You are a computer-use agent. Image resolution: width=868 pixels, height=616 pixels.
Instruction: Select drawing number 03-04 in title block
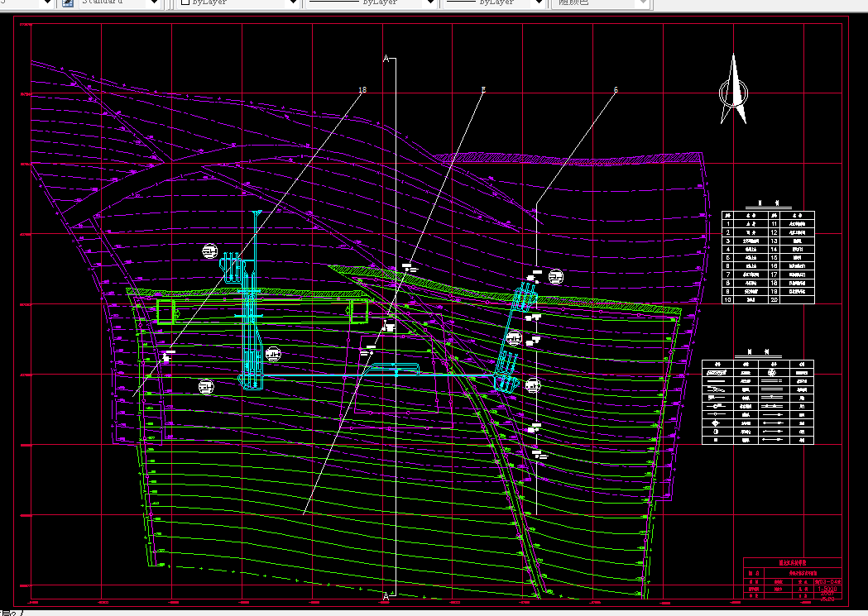[827, 582]
